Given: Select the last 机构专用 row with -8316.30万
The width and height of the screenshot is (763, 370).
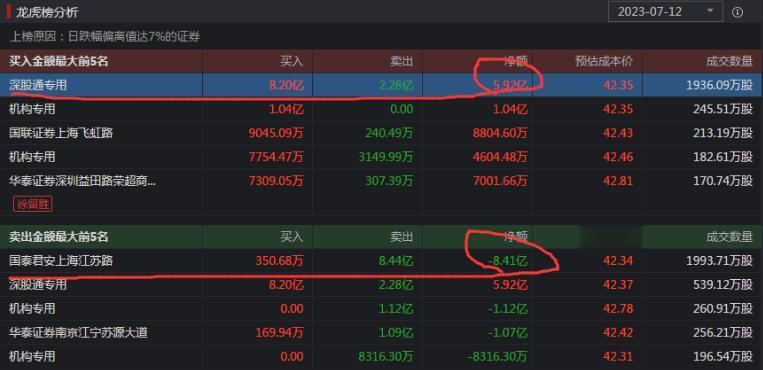Looking at the screenshot, I should point(382,357).
